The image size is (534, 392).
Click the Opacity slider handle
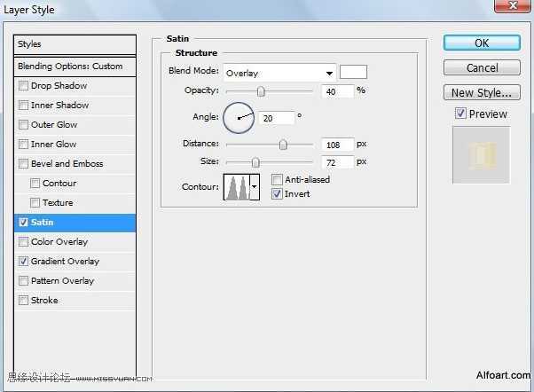261,91
